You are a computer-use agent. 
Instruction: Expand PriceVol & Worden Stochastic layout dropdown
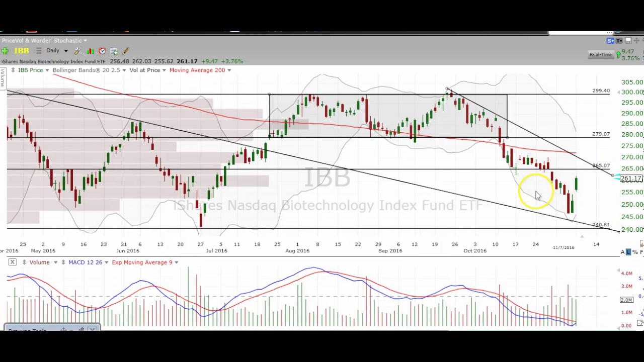[85, 41]
